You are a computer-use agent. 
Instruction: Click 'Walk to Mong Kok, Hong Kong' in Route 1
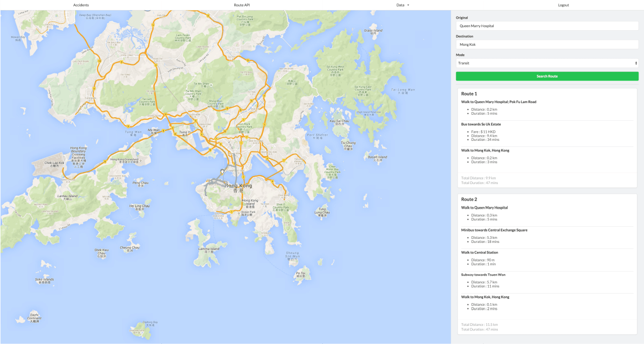[x=485, y=150]
